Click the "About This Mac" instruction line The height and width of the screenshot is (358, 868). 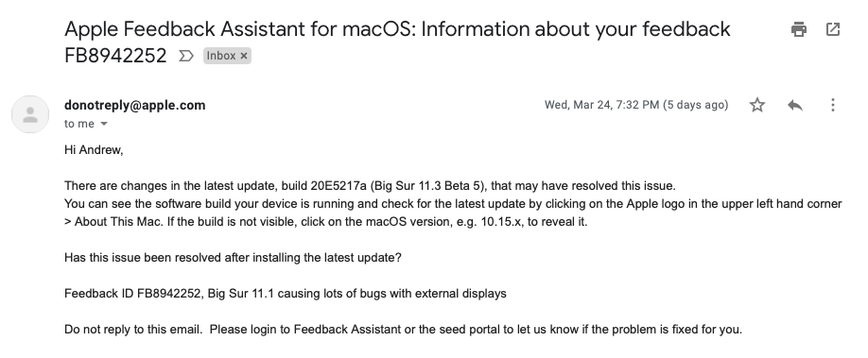[325, 222]
